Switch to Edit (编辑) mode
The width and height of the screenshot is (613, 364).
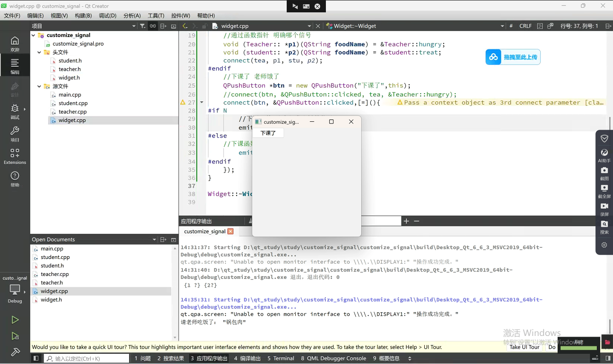[x=15, y=66]
